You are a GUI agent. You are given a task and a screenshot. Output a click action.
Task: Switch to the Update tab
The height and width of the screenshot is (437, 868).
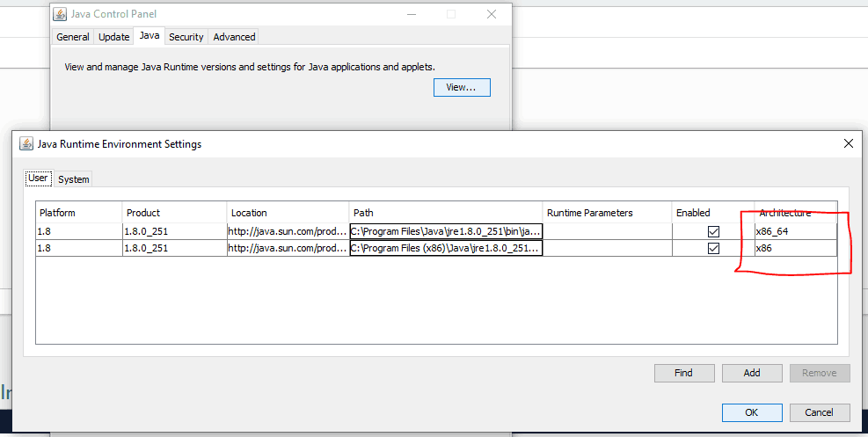(113, 37)
